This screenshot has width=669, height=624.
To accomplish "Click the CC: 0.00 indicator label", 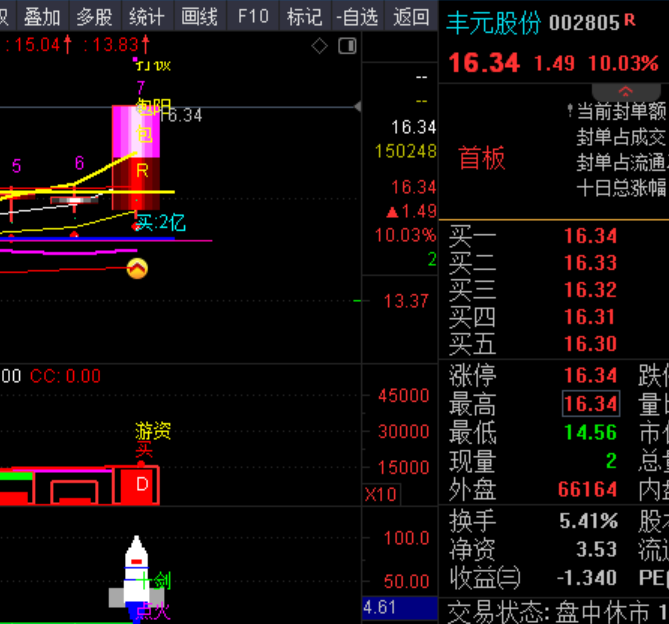I will point(65,376).
